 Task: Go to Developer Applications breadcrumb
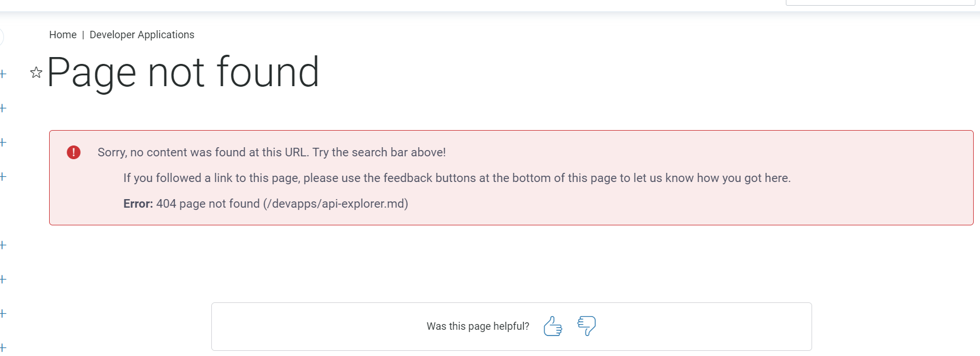pyautogui.click(x=142, y=35)
